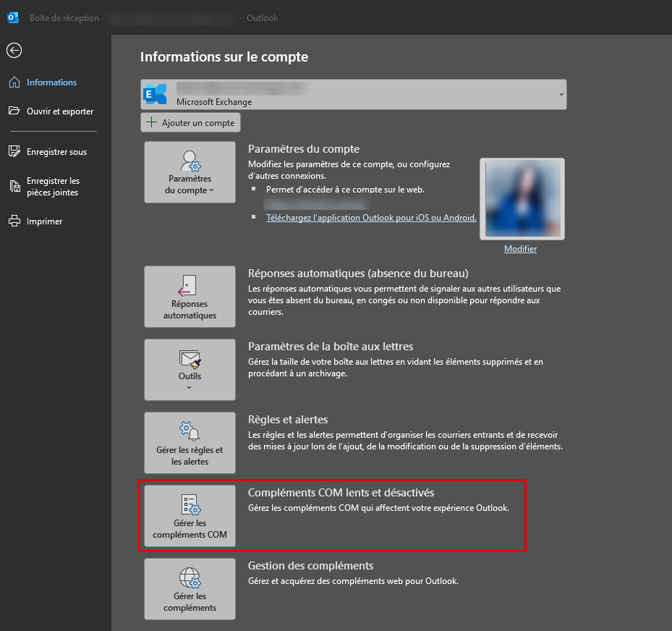Click the profile photo thumbnail
The height and width of the screenshot is (631, 672).
(522, 199)
